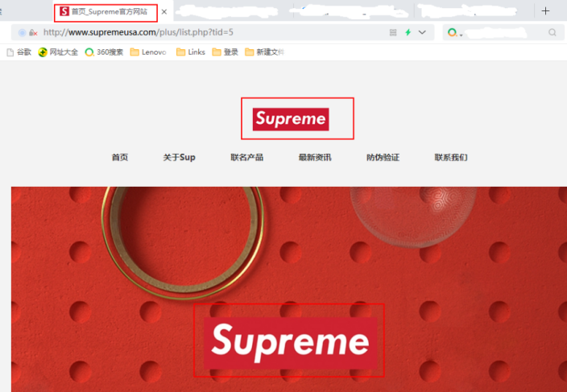This screenshot has width=567, height=392.
Task: Open the 谷歌 bookmark
Action: 19,52
